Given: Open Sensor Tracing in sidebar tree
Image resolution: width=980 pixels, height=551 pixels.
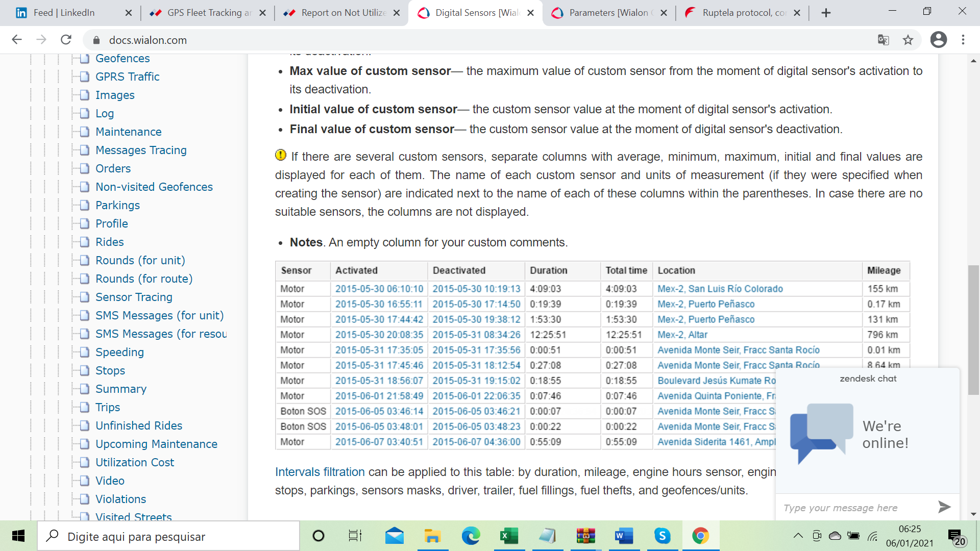Looking at the screenshot, I should click(x=134, y=297).
